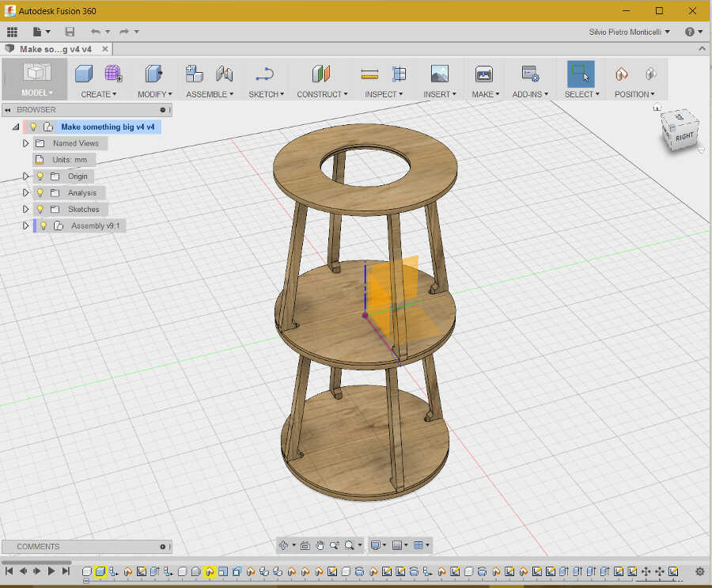Screen dimensions: 712x588
Task: Collapse the BROWSER panel with double arrows
Action: point(8,110)
